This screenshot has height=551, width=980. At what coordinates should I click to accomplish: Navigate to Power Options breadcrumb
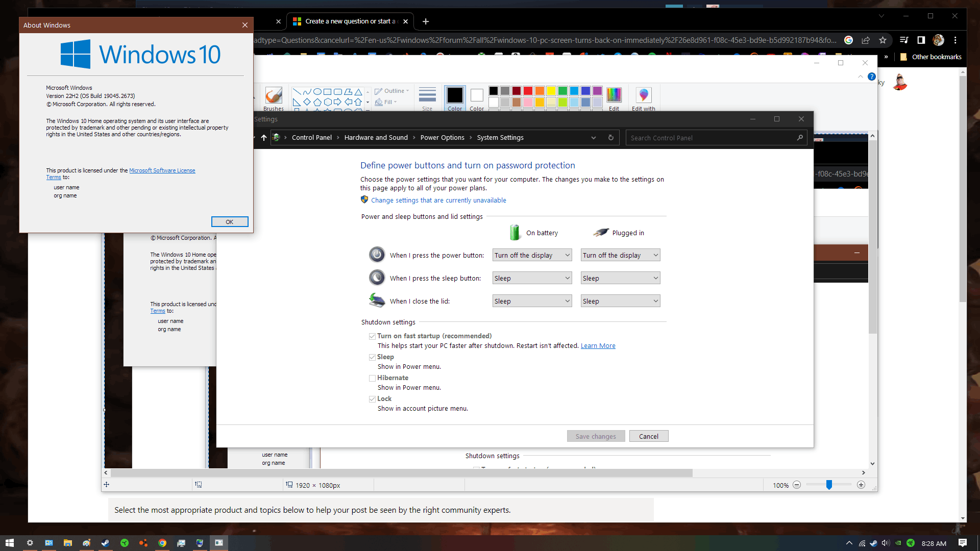point(442,138)
